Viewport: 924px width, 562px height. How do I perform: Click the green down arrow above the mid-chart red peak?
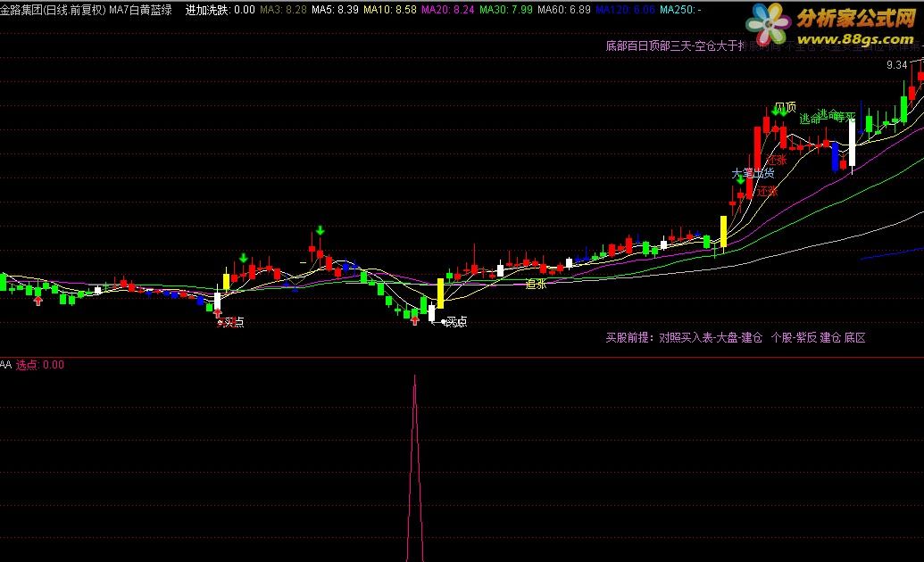(320, 230)
